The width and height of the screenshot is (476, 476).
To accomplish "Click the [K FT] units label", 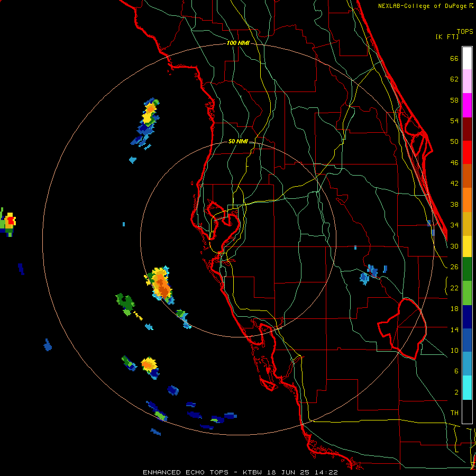I will pos(447,36).
